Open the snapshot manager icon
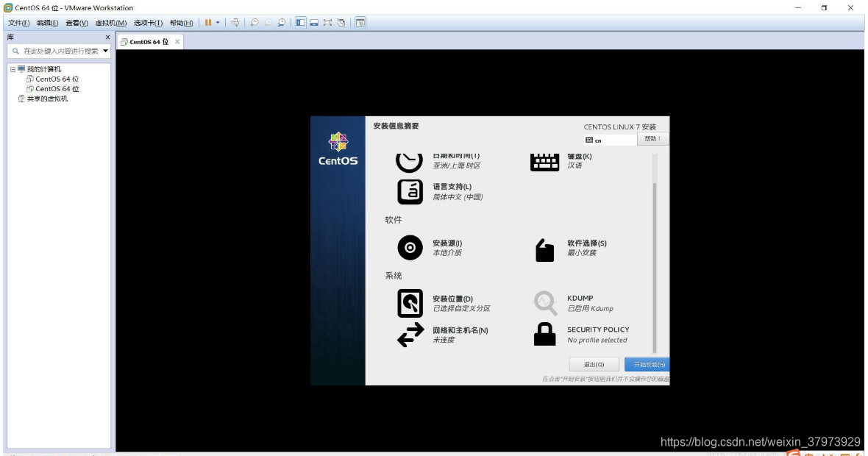The image size is (868, 456). [x=282, y=23]
